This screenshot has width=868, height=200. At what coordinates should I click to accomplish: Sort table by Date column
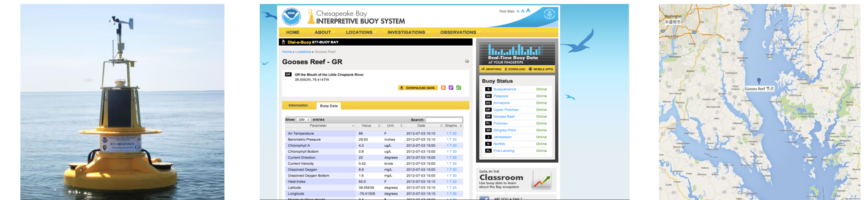[x=421, y=126]
